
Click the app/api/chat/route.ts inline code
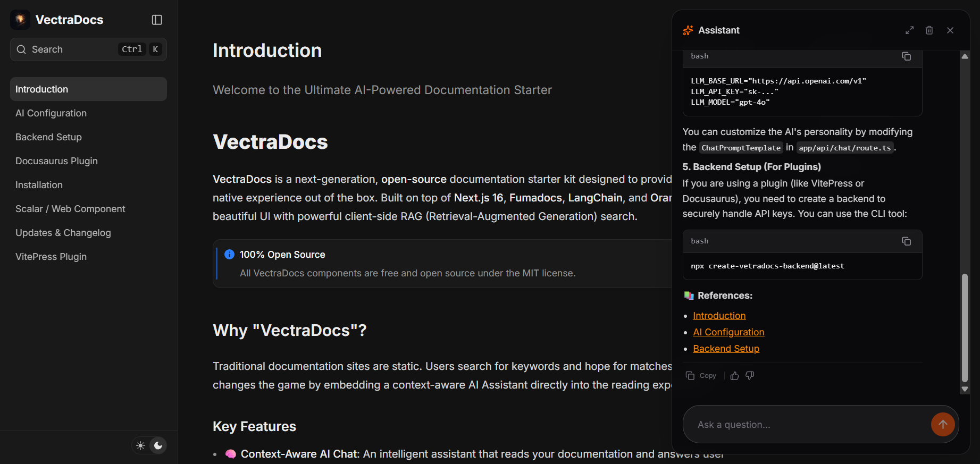click(844, 148)
